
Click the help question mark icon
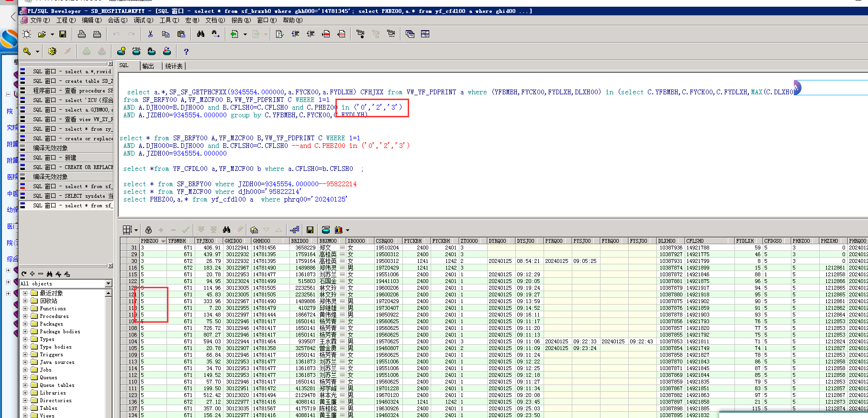click(186, 52)
